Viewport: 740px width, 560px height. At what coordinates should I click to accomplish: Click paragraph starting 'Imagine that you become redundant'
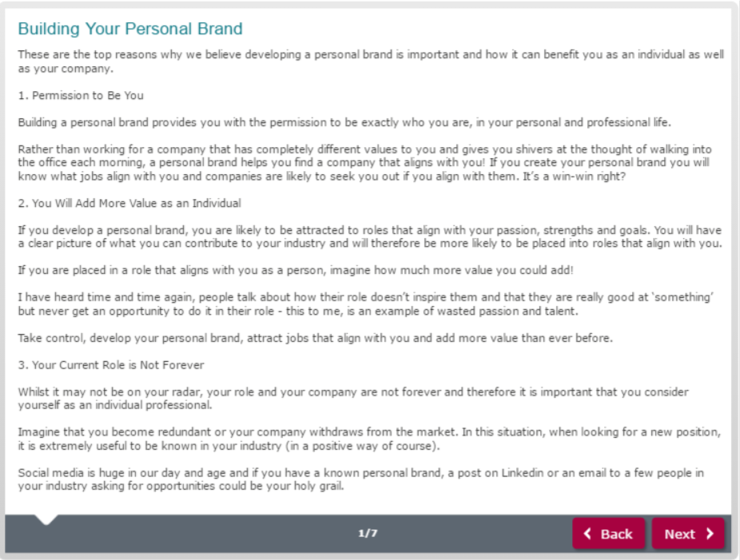point(369,439)
